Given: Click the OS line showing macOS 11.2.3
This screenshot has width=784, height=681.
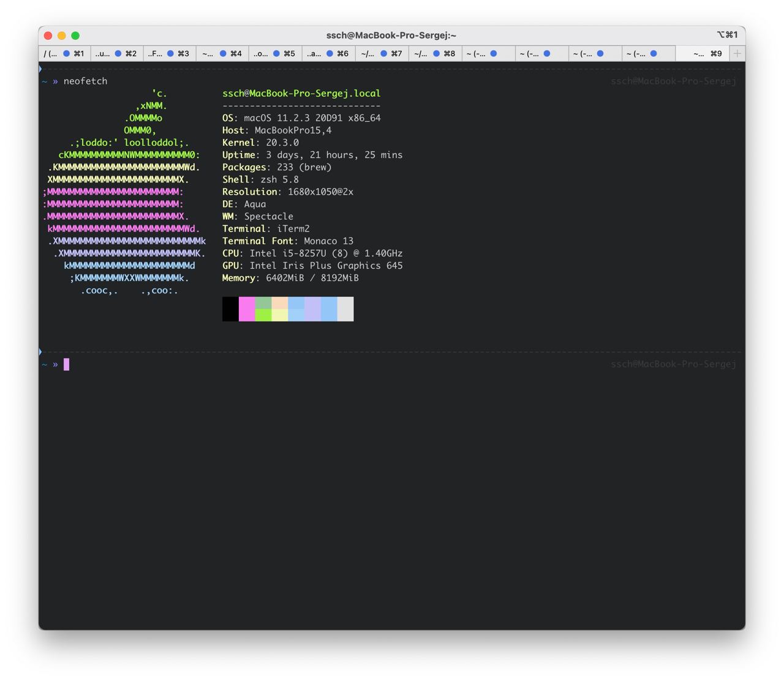Looking at the screenshot, I should [x=301, y=118].
